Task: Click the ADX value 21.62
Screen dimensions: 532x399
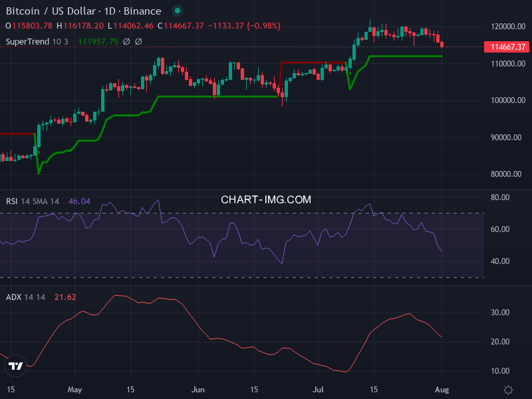Action: 65,297
